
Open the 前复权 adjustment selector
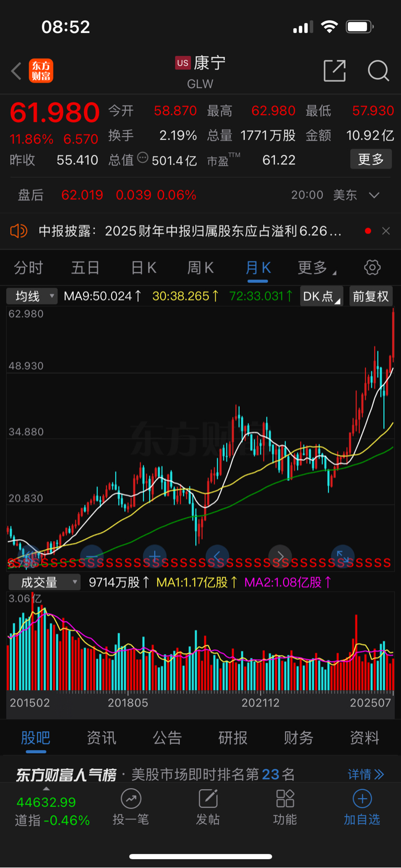(x=371, y=296)
